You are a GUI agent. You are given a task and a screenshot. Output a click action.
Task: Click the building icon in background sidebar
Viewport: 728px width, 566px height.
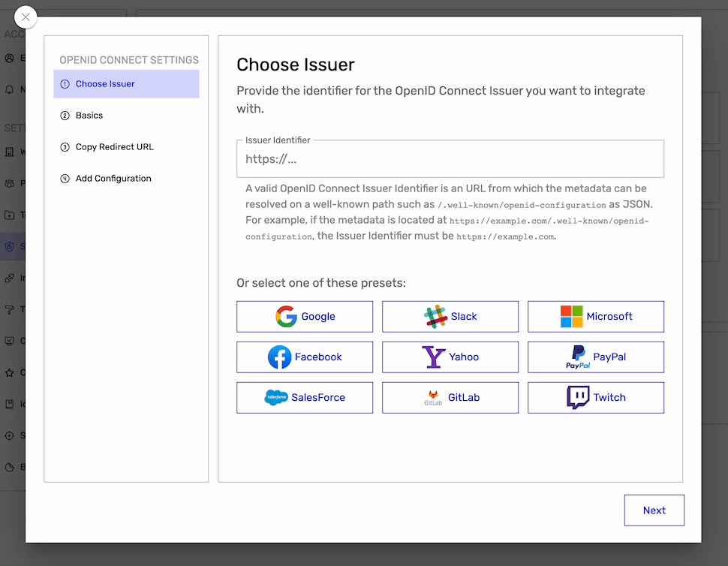pyautogui.click(x=9, y=152)
